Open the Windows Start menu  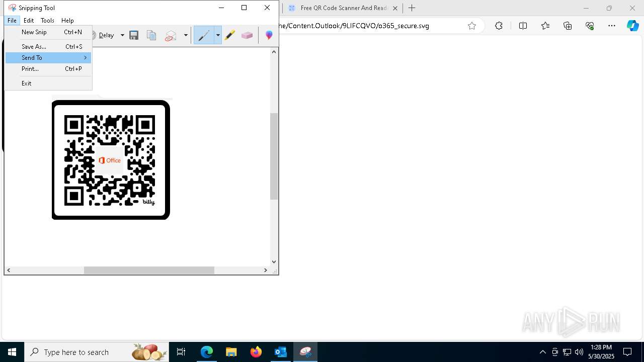pos(12,352)
